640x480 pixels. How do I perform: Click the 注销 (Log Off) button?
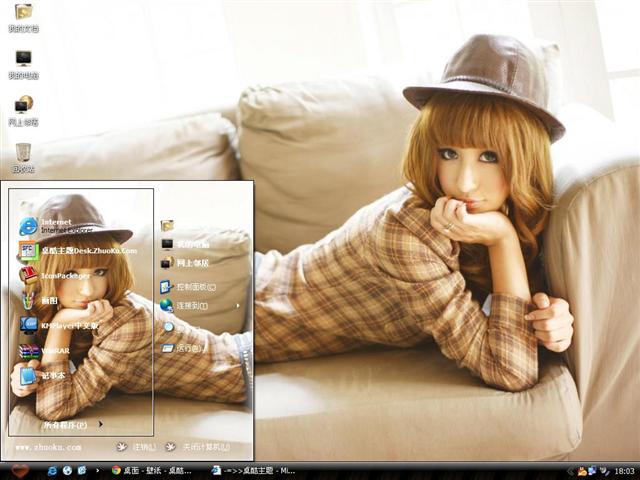pyautogui.click(x=138, y=447)
